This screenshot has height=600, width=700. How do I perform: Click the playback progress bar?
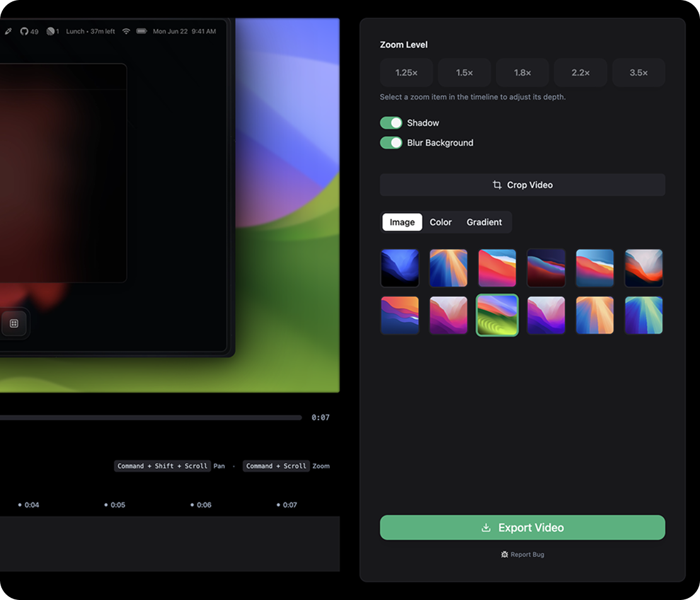(151, 417)
